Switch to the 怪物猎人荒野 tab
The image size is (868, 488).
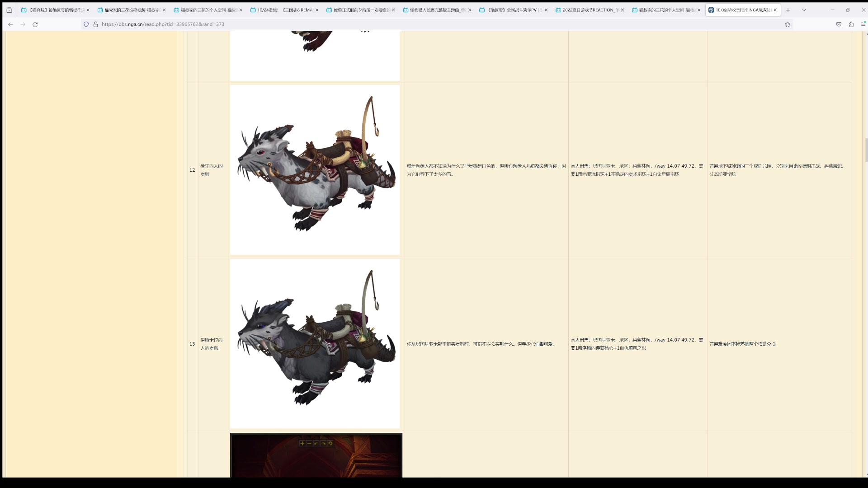(437, 10)
